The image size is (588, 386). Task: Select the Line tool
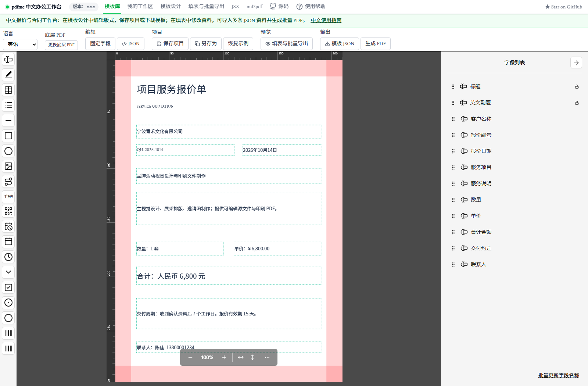click(8, 121)
